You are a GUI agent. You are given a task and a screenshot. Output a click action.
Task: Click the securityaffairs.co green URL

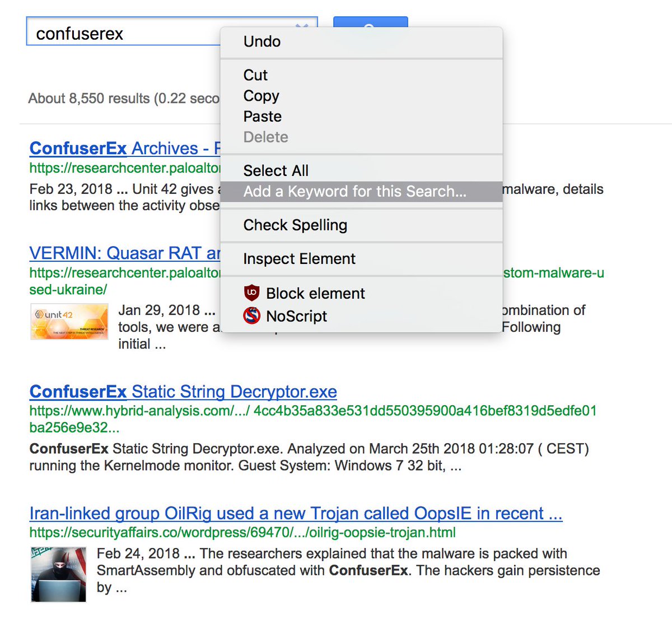coord(242,532)
